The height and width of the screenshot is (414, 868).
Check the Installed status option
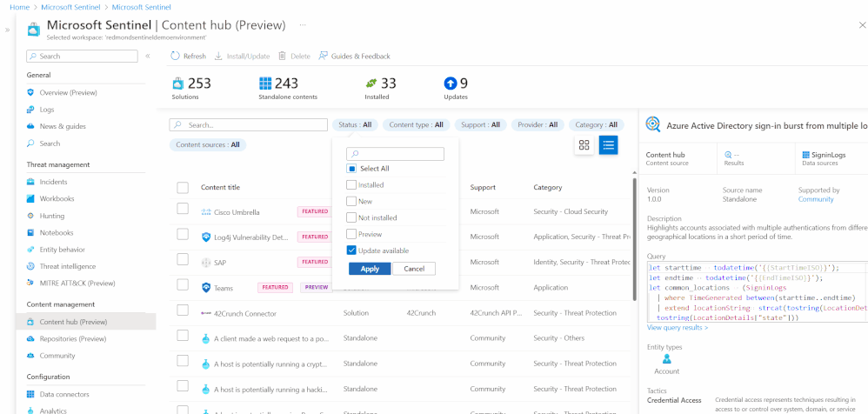click(351, 185)
